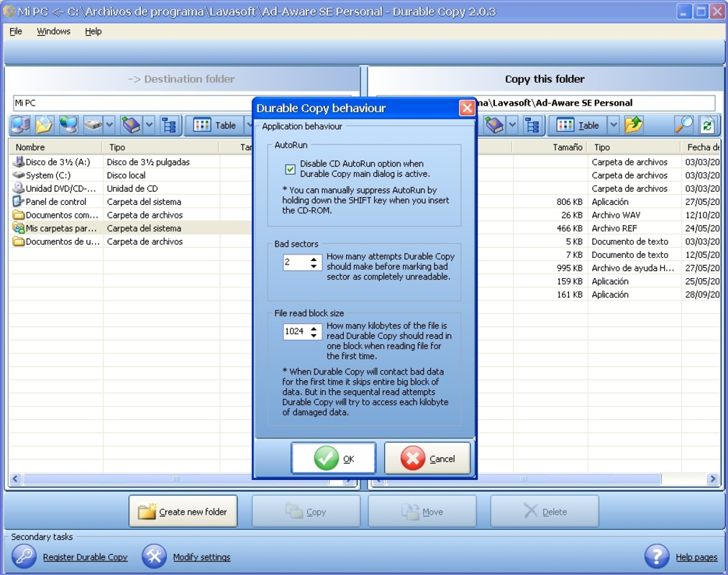The height and width of the screenshot is (575, 728).
Task: Sort destination list by the Nombre column
Action: [55, 147]
